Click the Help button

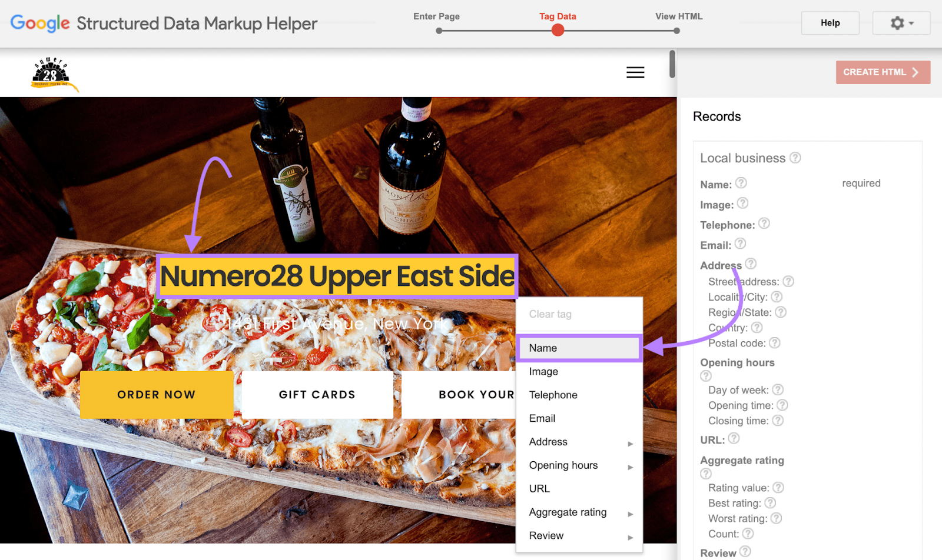tap(830, 23)
